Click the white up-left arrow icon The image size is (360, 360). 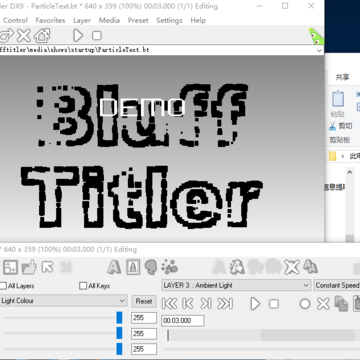pyautogui.click(x=48, y=267)
